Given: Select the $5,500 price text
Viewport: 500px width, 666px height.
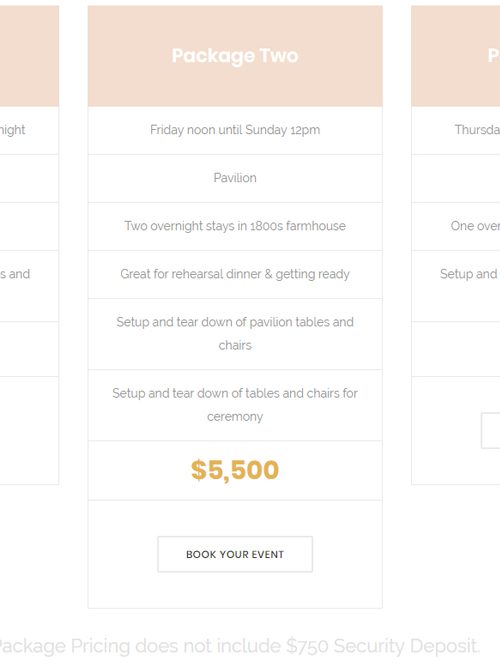Looking at the screenshot, I should [x=235, y=470].
